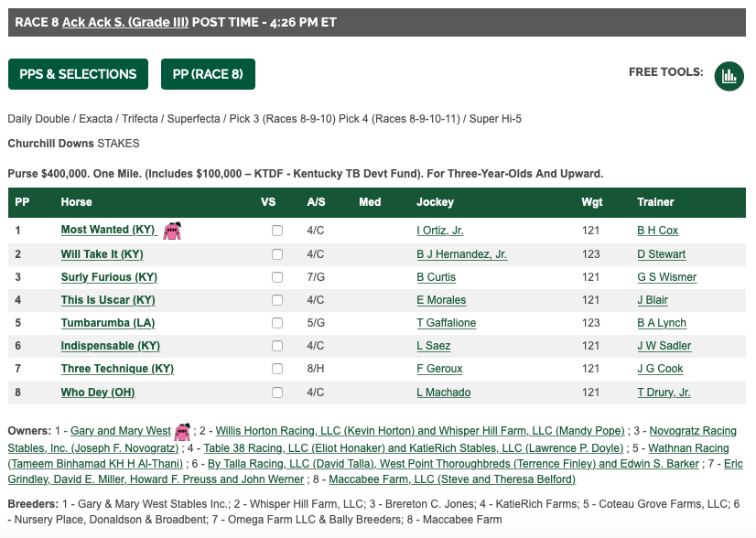Select VS checkbox in Who Dey row
Image resolution: width=756 pixels, height=538 pixels.
pyautogui.click(x=277, y=393)
